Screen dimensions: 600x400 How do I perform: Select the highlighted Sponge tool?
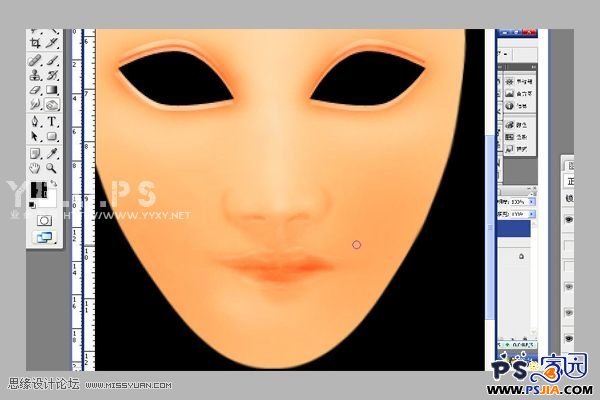pyautogui.click(x=52, y=104)
